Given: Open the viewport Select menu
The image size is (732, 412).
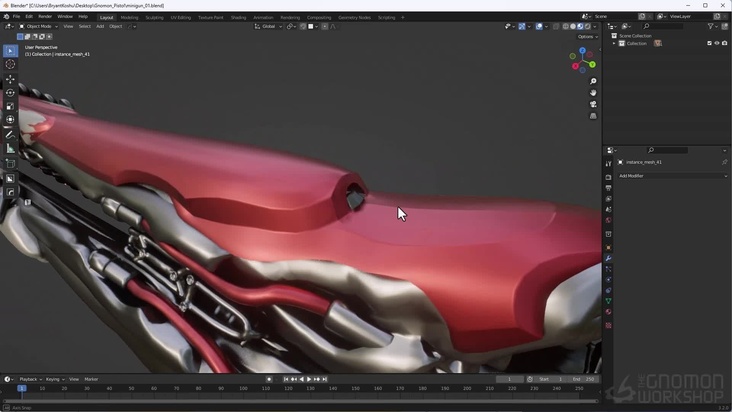Looking at the screenshot, I should [84, 27].
